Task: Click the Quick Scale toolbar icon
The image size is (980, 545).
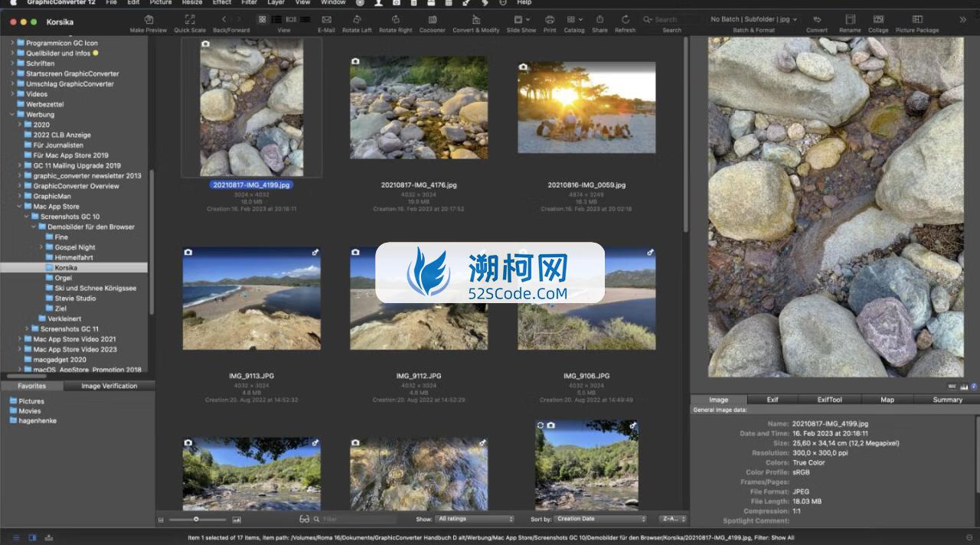Action: coord(190,19)
